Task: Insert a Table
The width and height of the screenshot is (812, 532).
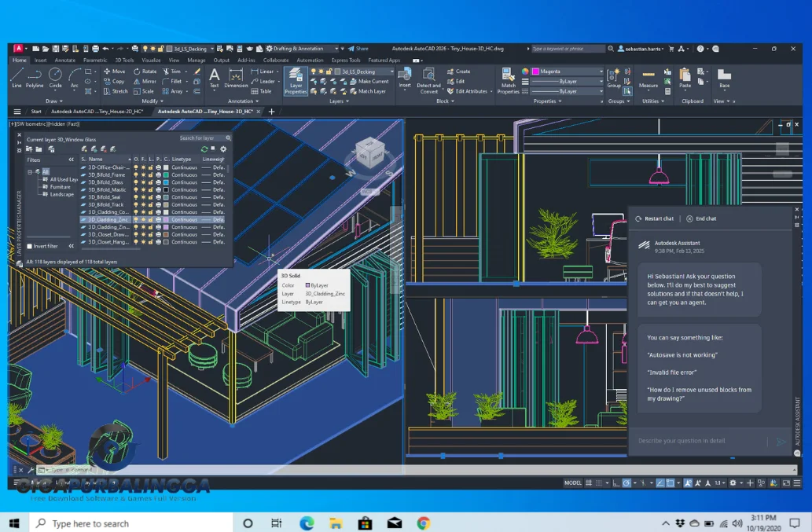Action: 262,91
